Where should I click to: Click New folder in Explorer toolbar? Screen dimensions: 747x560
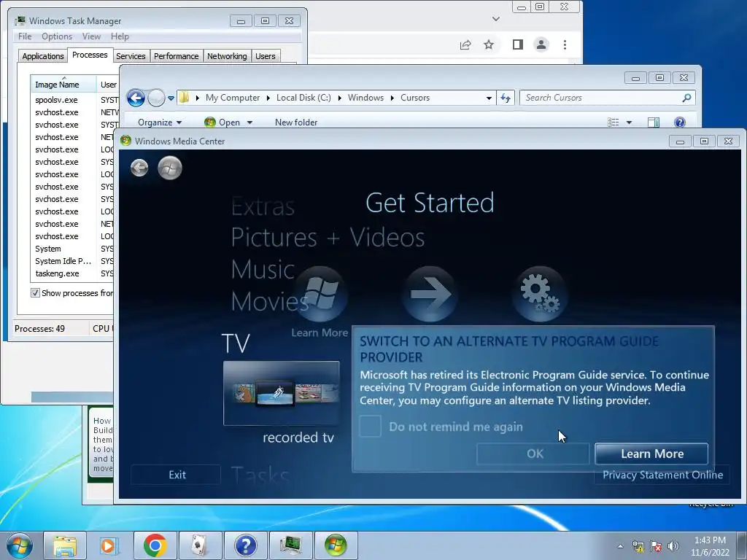[296, 122]
